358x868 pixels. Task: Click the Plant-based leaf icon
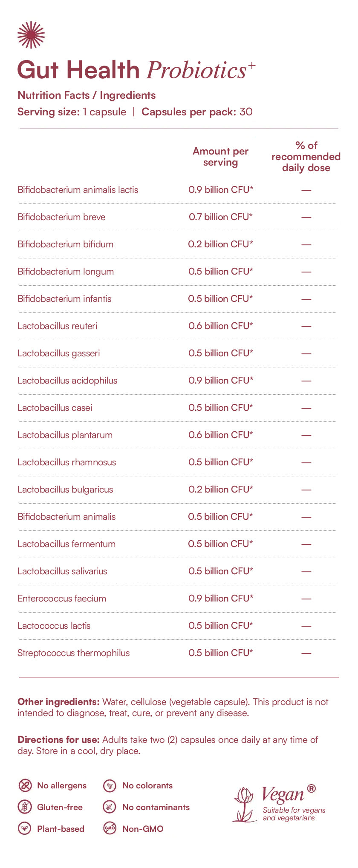click(25, 828)
